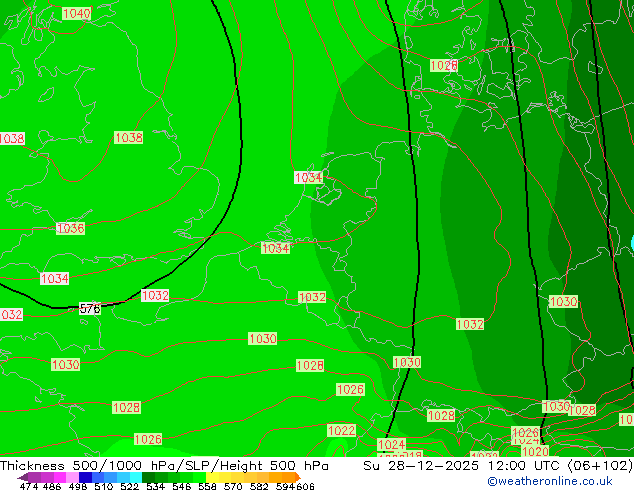Click the 570 legend value

(x=233, y=486)
